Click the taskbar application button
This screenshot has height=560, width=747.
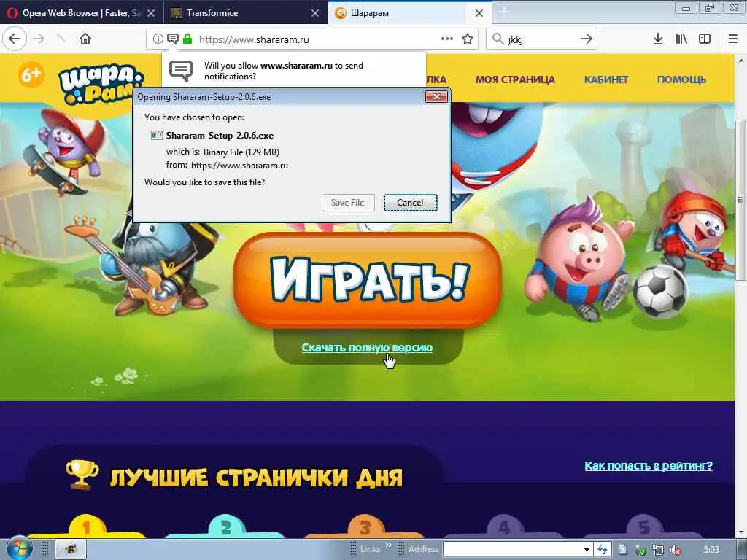click(71, 549)
